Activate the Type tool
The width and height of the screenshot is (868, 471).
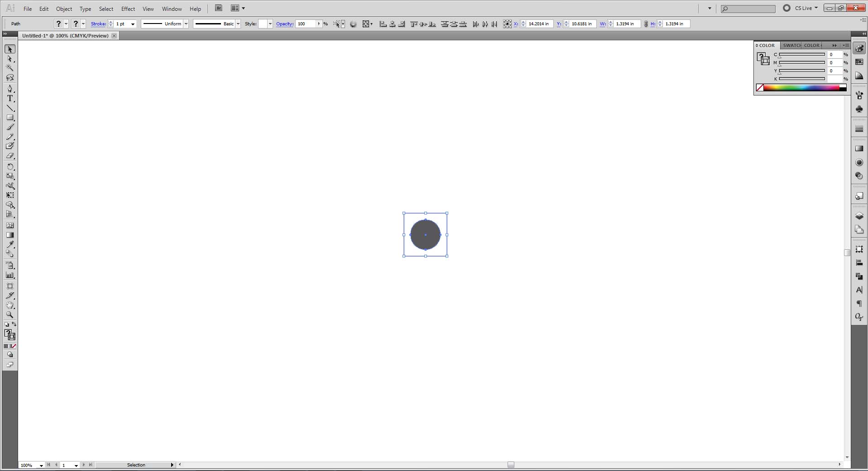click(10, 98)
